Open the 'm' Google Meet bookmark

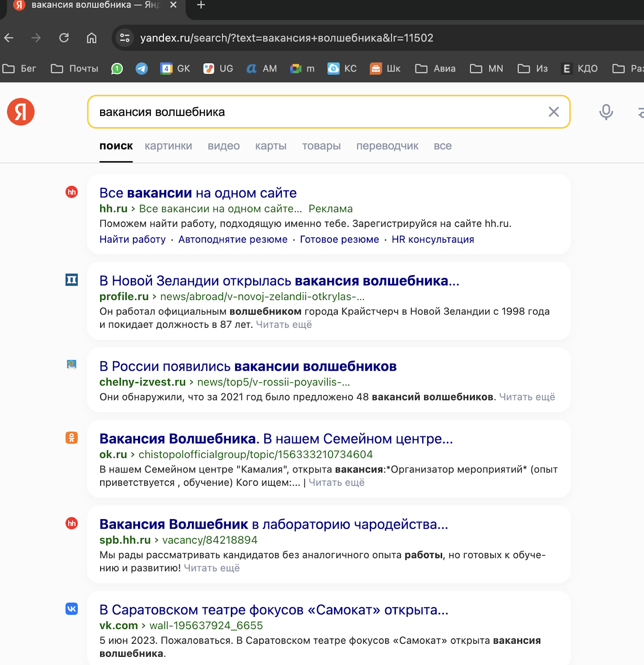(302, 69)
